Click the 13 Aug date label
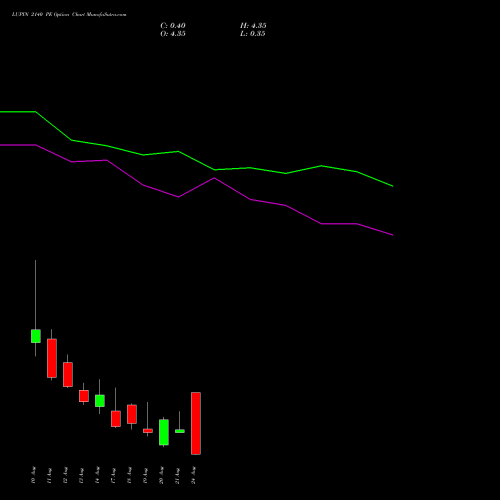 81,475
